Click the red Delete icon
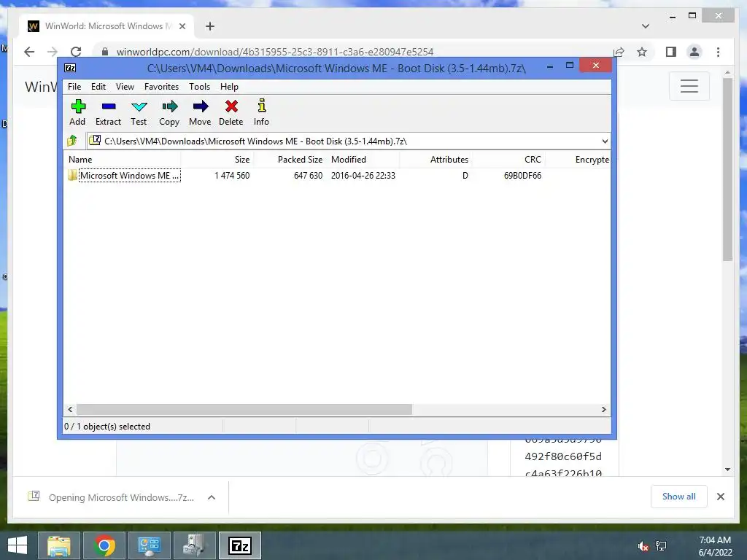The image size is (747, 560). (231, 112)
